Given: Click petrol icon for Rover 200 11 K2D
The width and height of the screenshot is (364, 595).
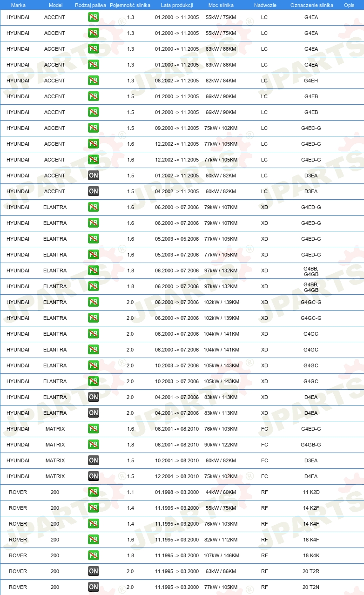Looking at the screenshot, I should coord(94,492).
